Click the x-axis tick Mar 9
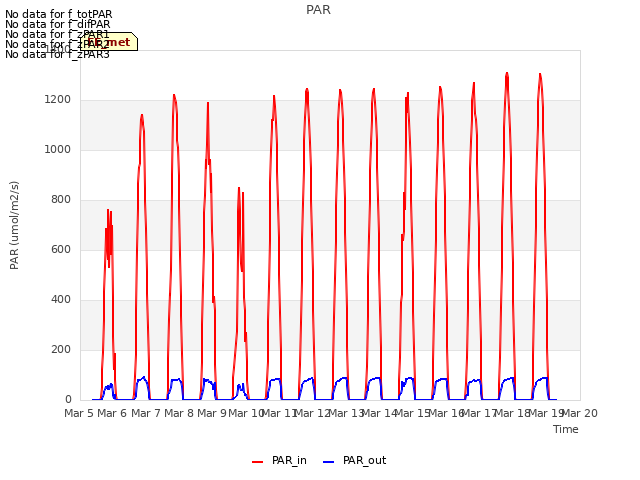This screenshot has height=480, width=640. 212,413
